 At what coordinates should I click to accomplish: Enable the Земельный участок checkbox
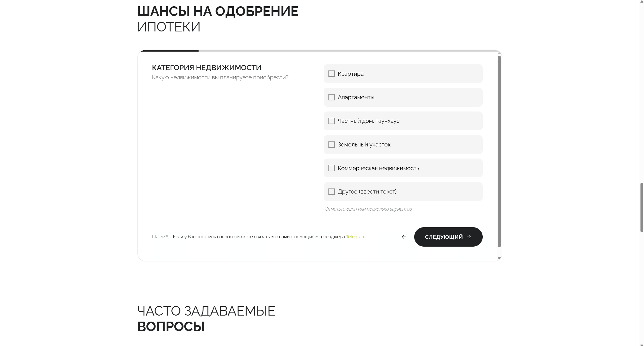(331, 145)
